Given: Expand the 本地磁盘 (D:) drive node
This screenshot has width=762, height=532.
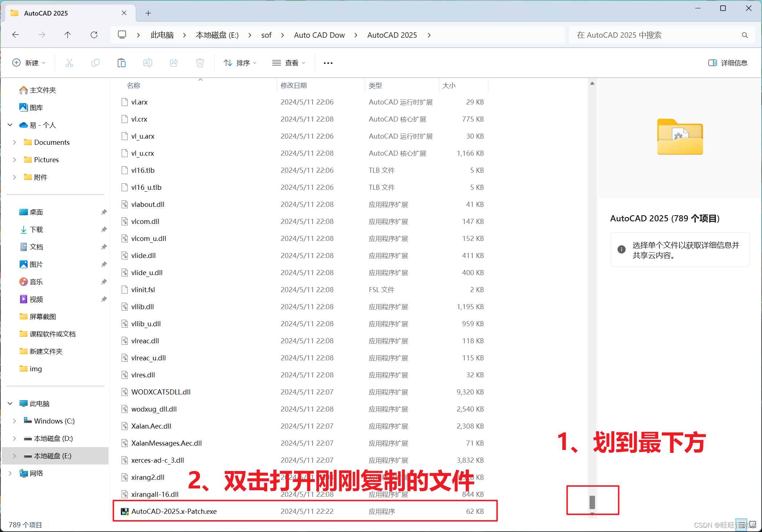Looking at the screenshot, I should click(x=15, y=439).
